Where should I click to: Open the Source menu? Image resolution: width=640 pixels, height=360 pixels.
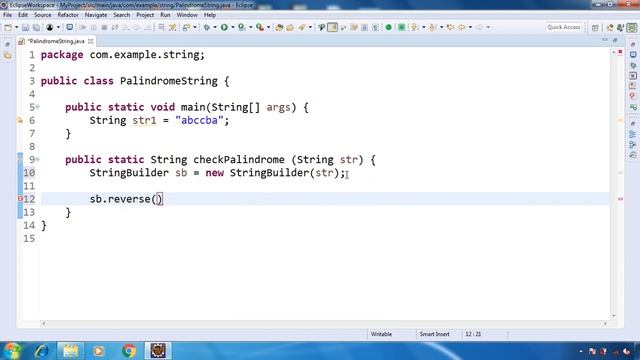click(x=42, y=15)
